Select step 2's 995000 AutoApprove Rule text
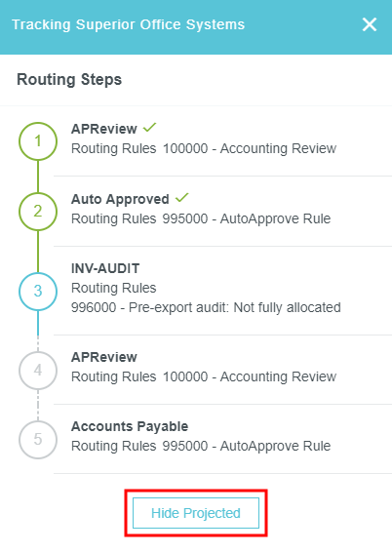This screenshot has width=392, height=553. 247,218
